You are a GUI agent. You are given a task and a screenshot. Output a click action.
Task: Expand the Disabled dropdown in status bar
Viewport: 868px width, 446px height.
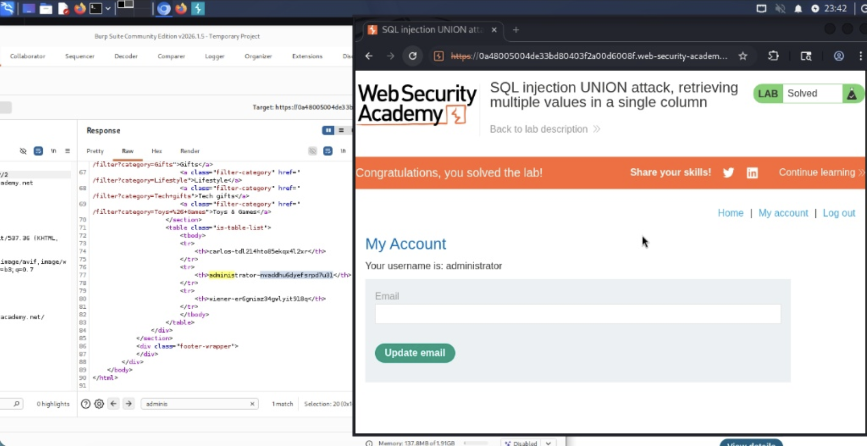pos(548,443)
